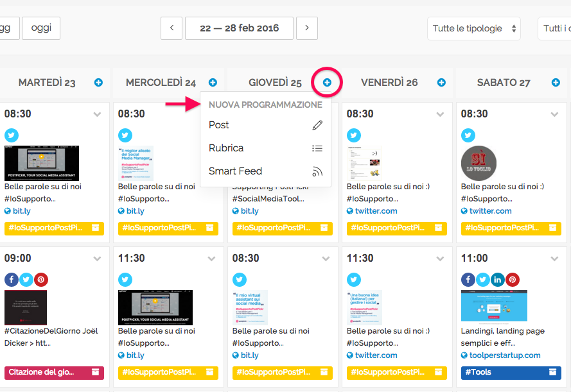
Task: Expand the Venerdì 08:30 post options chevron
Action: click(x=440, y=114)
